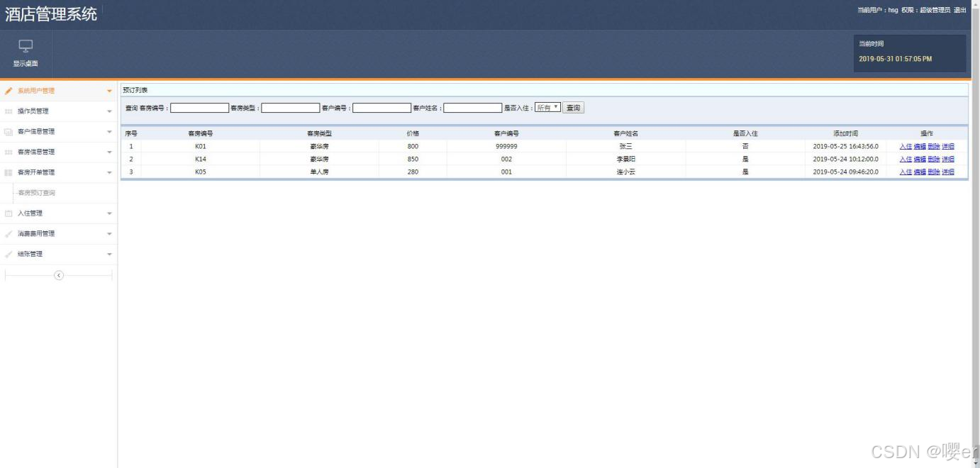Click 入住 link for room K14
980x468 pixels.
906,159
